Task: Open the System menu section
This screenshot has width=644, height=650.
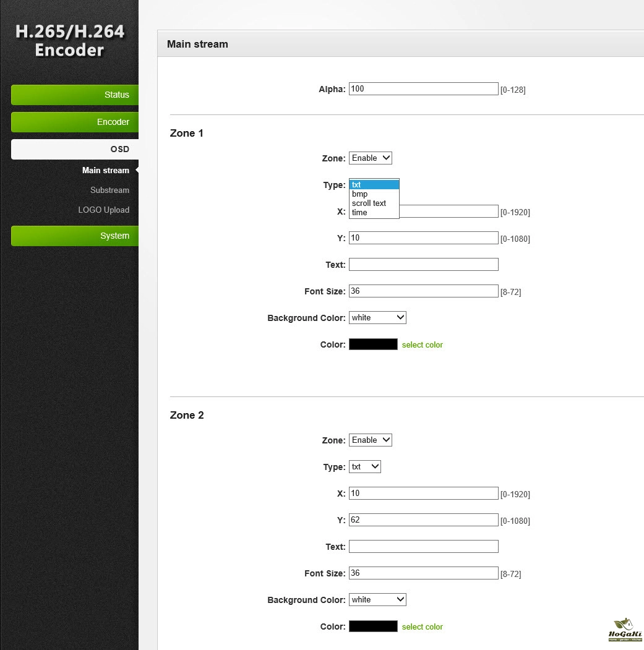Action: point(74,236)
